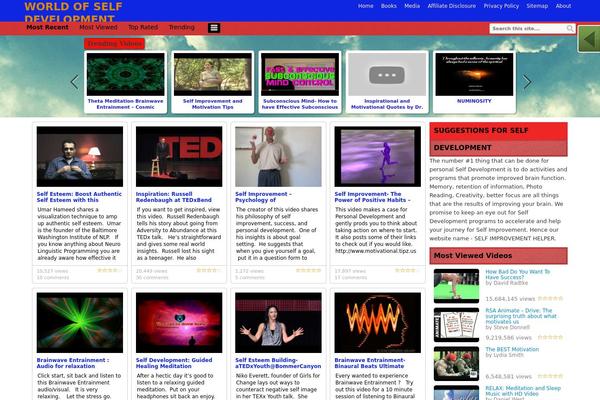This screenshot has height=400, width=600.
Task: Open Self Development: Guided Healing Meditation link
Action: 174,363
